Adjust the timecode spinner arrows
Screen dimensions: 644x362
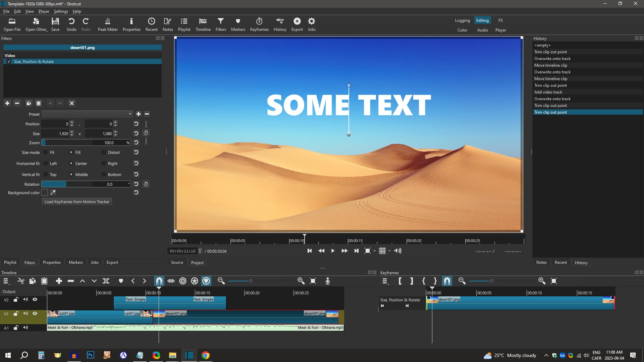click(200, 251)
